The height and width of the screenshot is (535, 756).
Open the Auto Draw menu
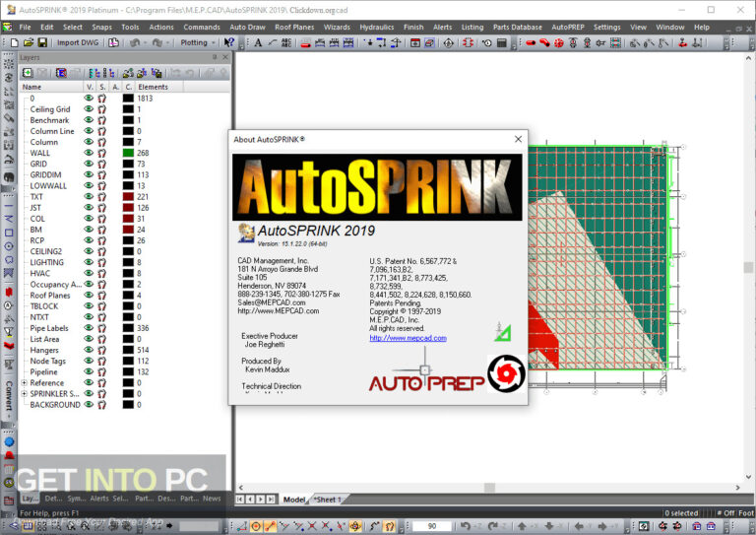coord(247,27)
